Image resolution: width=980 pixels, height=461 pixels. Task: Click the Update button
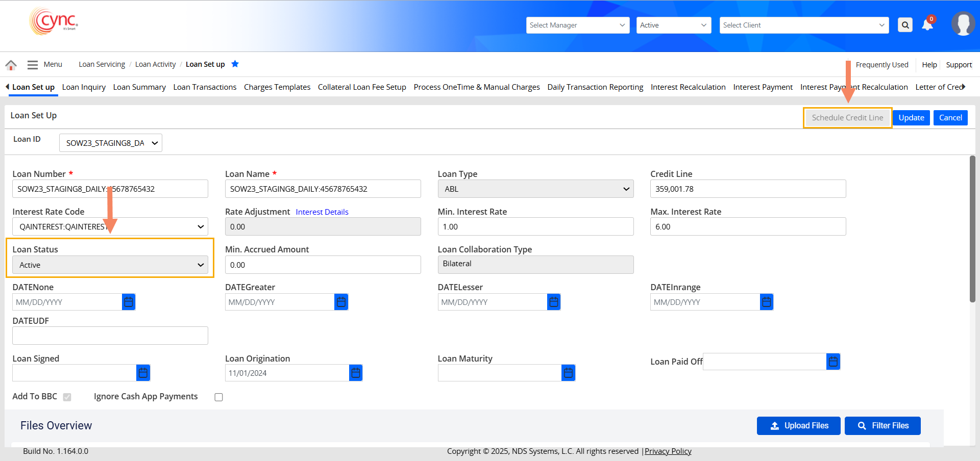pyautogui.click(x=911, y=118)
